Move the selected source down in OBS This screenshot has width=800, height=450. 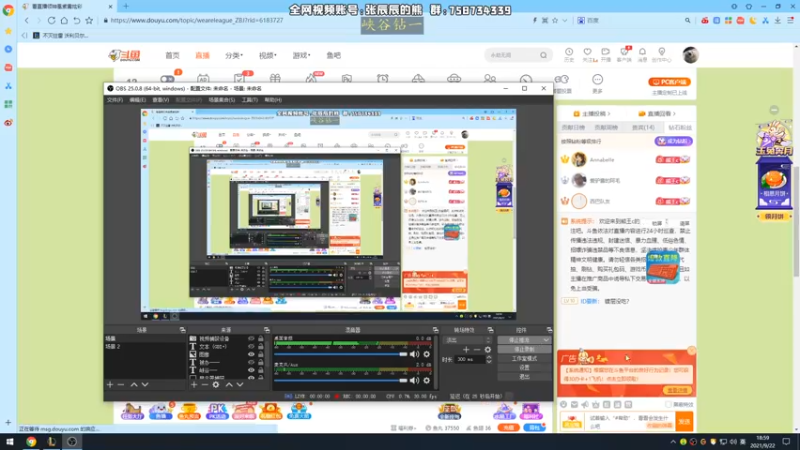pyautogui.click(x=240, y=385)
